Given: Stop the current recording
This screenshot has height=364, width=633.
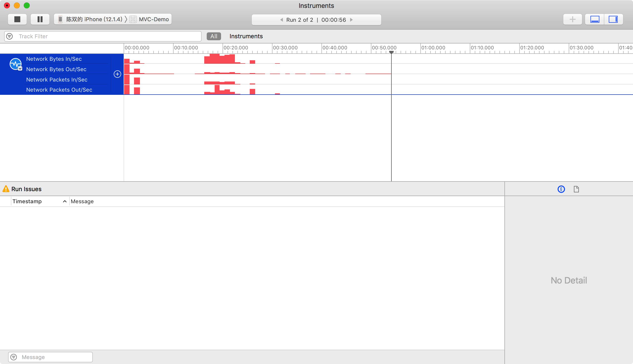Looking at the screenshot, I should click(17, 19).
